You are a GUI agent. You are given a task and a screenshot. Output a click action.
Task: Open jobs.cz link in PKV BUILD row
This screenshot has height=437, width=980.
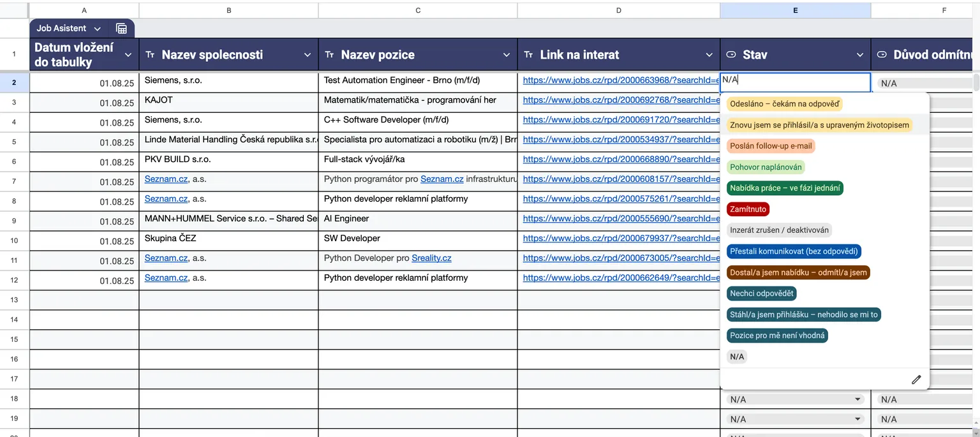(x=621, y=159)
